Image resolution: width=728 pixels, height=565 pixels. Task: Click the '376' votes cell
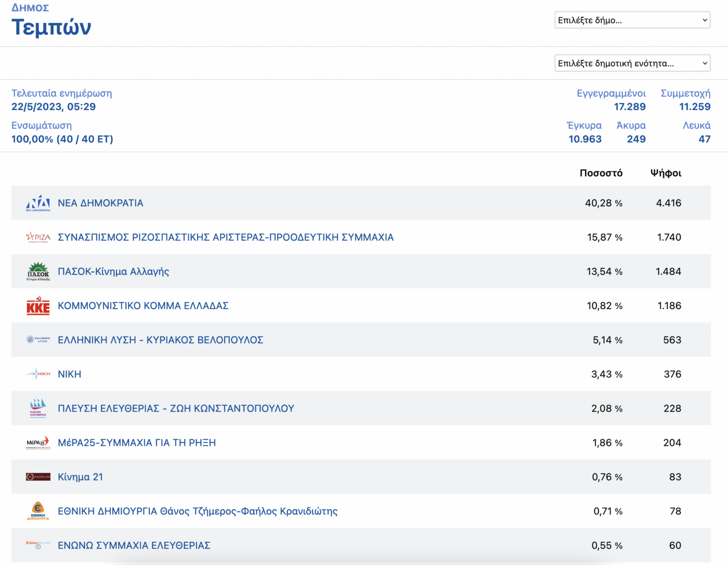click(x=672, y=374)
